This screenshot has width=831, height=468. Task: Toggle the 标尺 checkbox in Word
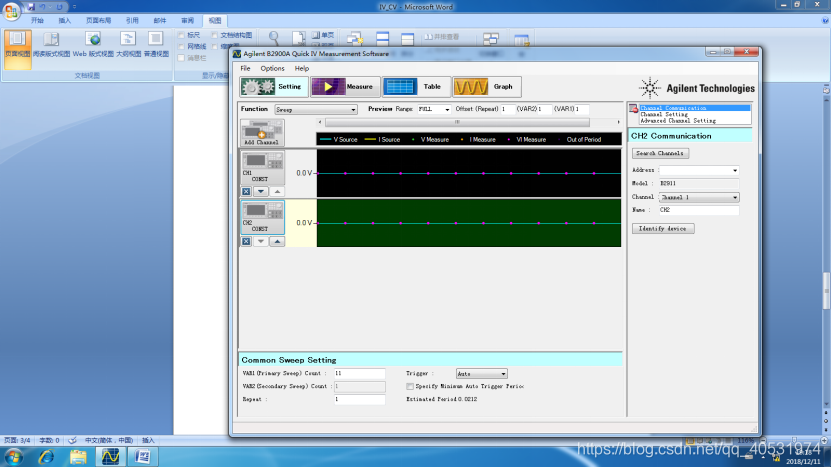coord(181,35)
